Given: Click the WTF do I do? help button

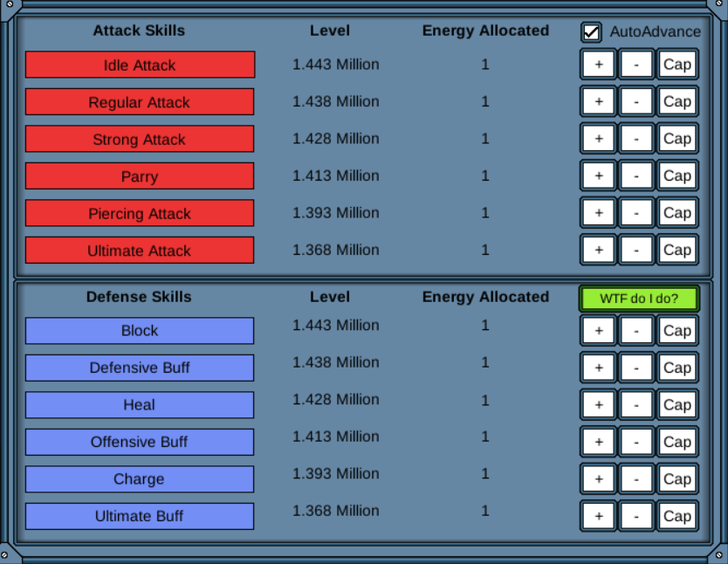Looking at the screenshot, I should (638, 299).
